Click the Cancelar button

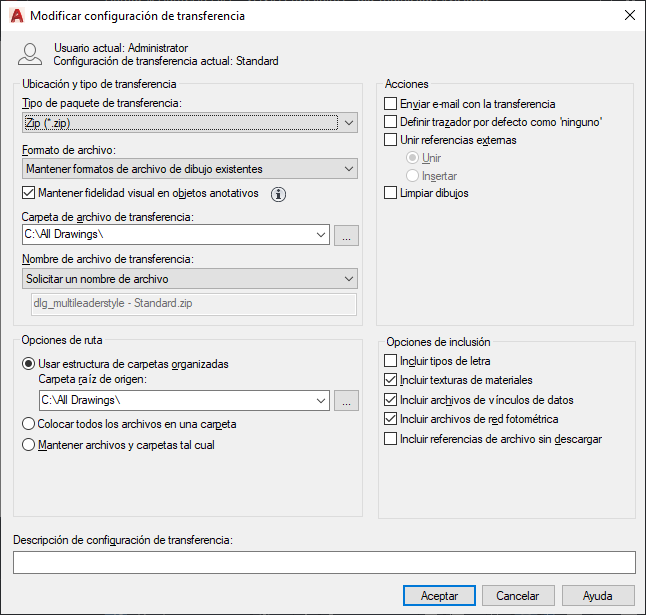(518, 596)
